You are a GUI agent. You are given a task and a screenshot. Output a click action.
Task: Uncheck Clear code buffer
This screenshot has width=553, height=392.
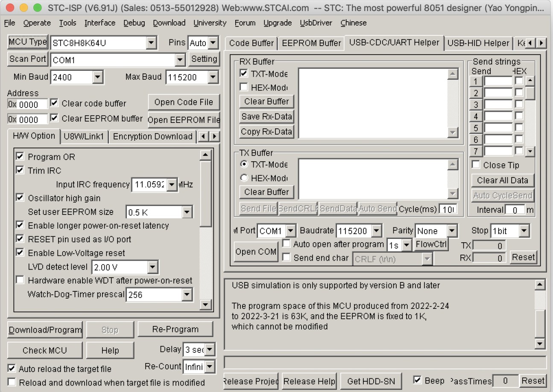54,103
